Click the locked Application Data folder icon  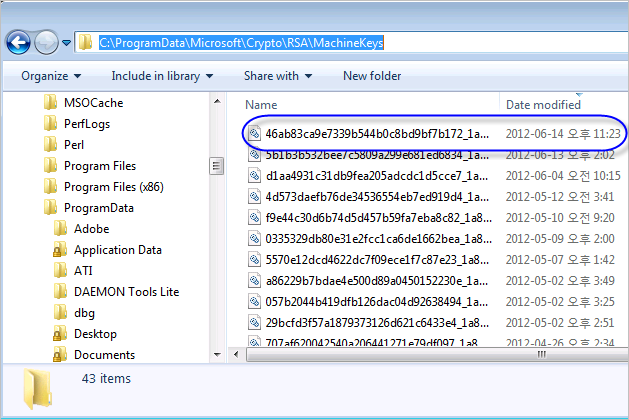point(60,250)
